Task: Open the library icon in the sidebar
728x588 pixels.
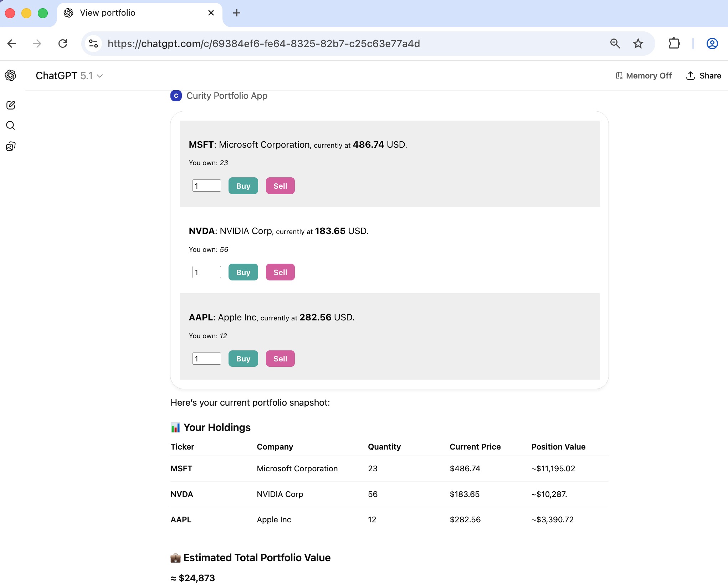Action: tap(11, 146)
